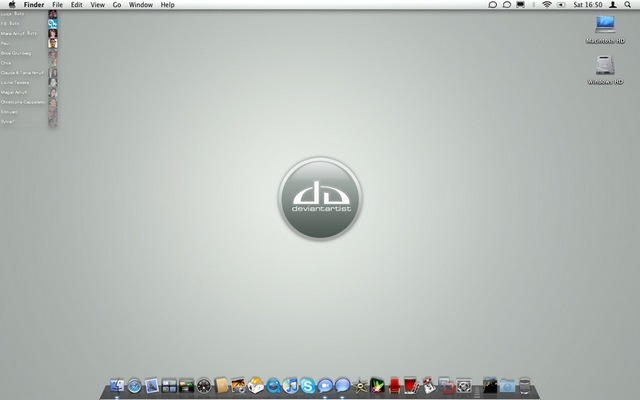
Task: Open iTunes in the Dock
Action: 290,385
